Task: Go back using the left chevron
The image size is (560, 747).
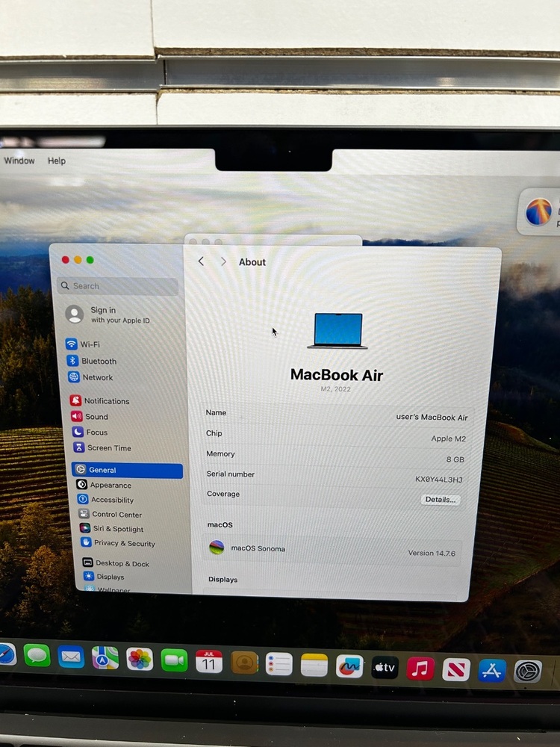Action: point(201,261)
